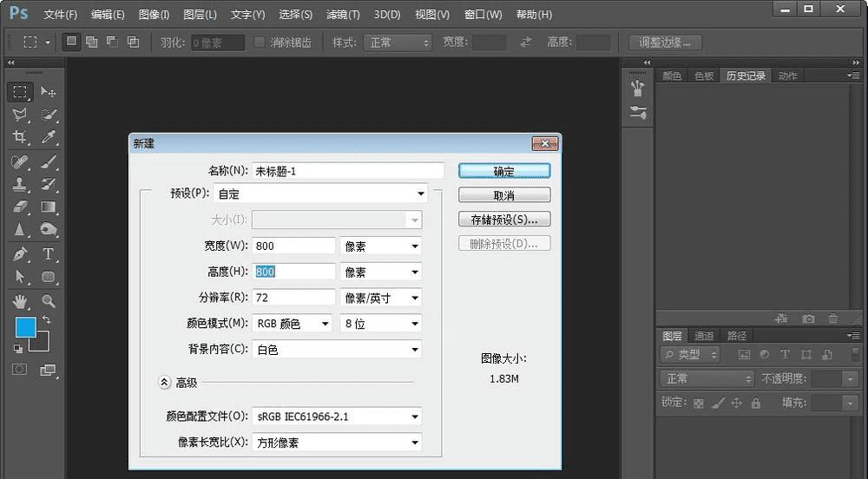Click the 名称 name input field
Viewport: 868px width, 479px height.
tap(347, 171)
